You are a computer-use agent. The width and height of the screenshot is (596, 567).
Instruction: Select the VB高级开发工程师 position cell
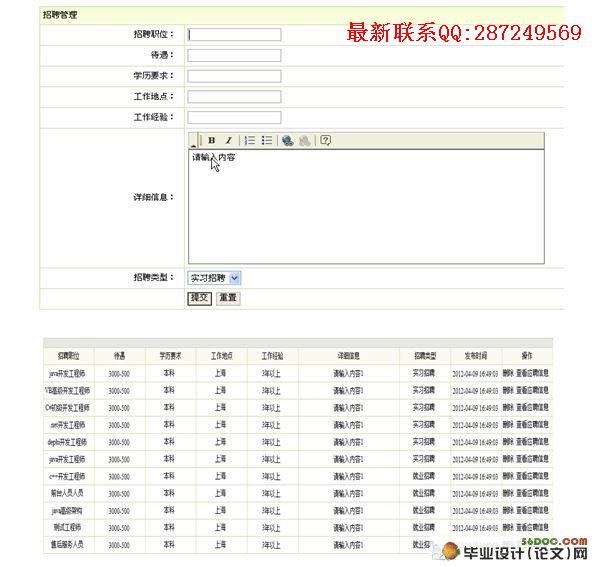click(x=68, y=390)
